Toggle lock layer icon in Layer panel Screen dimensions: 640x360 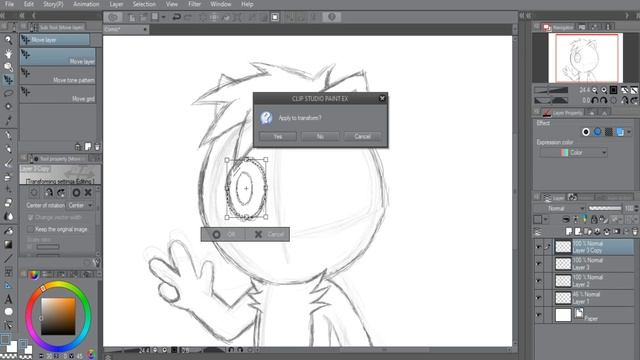(x=594, y=220)
